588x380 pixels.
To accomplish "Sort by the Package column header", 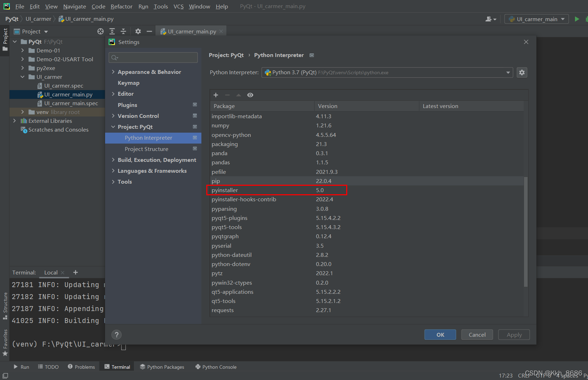I will pos(262,106).
